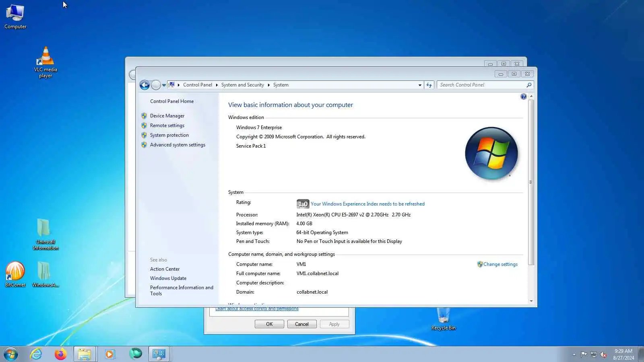Click the Action Center flag tray icon
This screenshot has height=362, width=644.
[x=584, y=354]
